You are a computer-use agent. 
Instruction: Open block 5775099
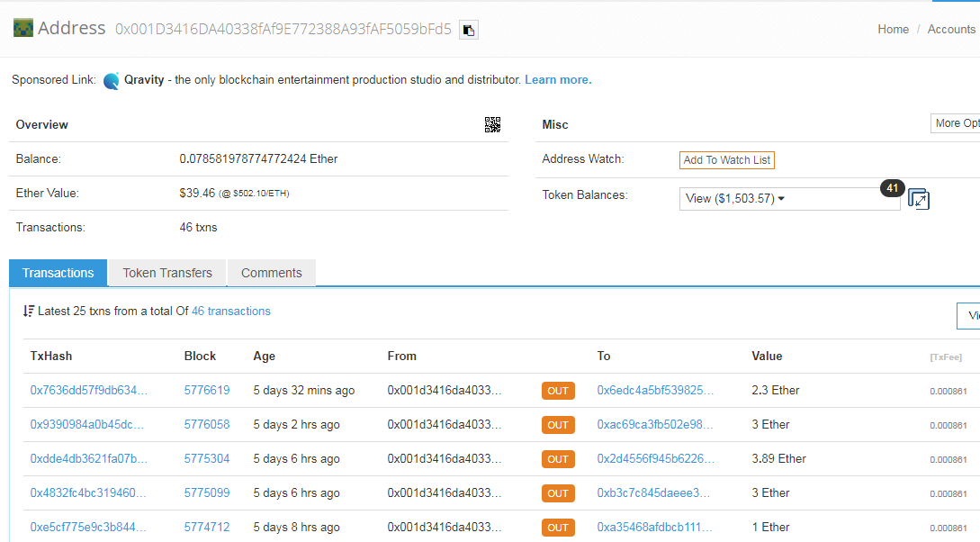pyautogui.click(x=207, y=492)
